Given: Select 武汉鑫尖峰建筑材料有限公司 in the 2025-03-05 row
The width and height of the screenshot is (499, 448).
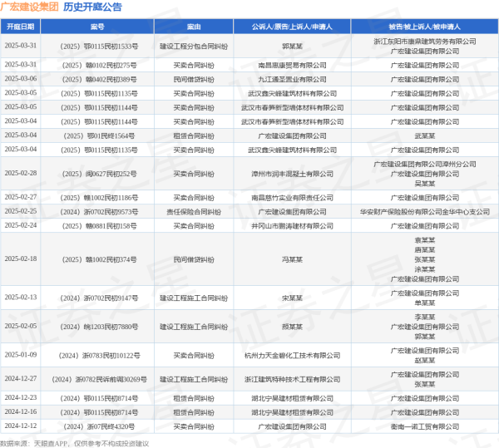Looking at the screenshot, I should 292,94.
